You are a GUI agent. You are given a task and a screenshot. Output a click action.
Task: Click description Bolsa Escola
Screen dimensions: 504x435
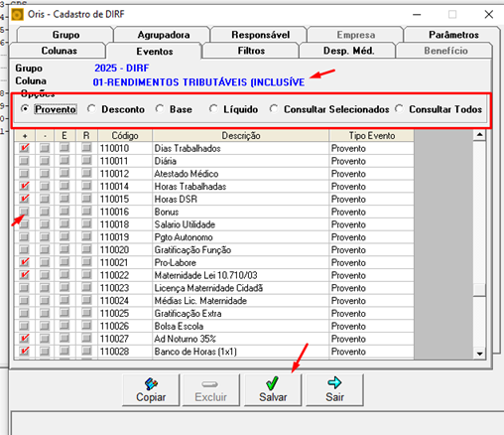(x=179, y=326)
